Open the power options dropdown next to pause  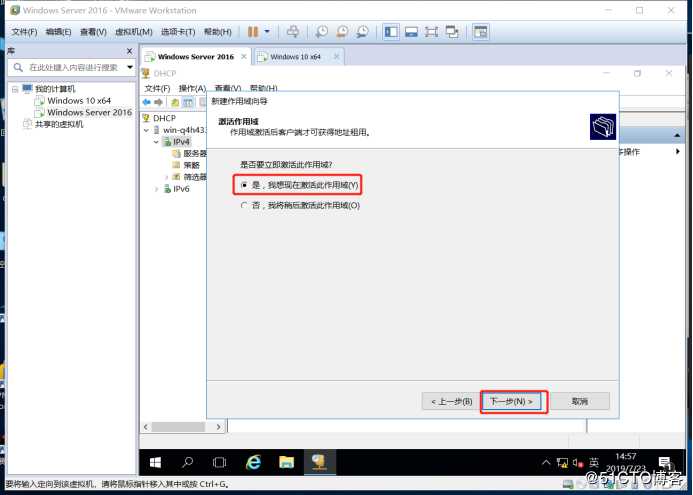point(267,32)
